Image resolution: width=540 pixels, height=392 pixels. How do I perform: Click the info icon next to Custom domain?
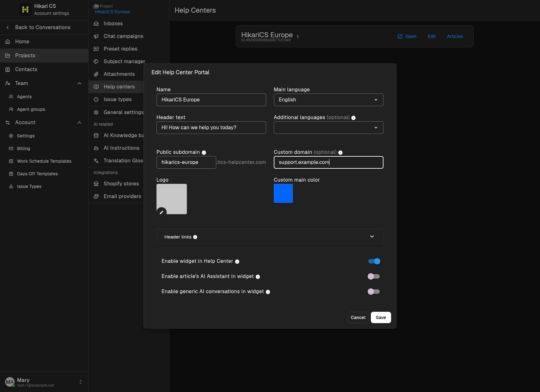341,153
